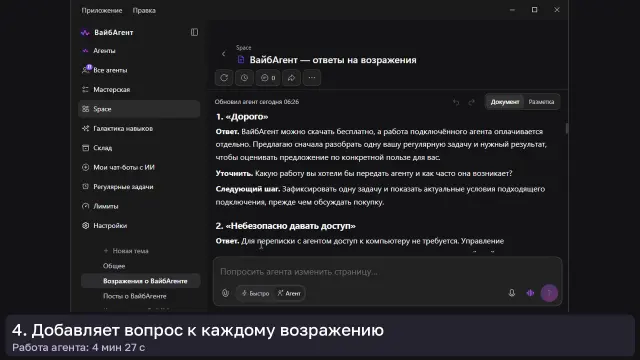Go back with the left chevron
The height and width of the screenshot is (360, 640).
[x=224, y=53]
